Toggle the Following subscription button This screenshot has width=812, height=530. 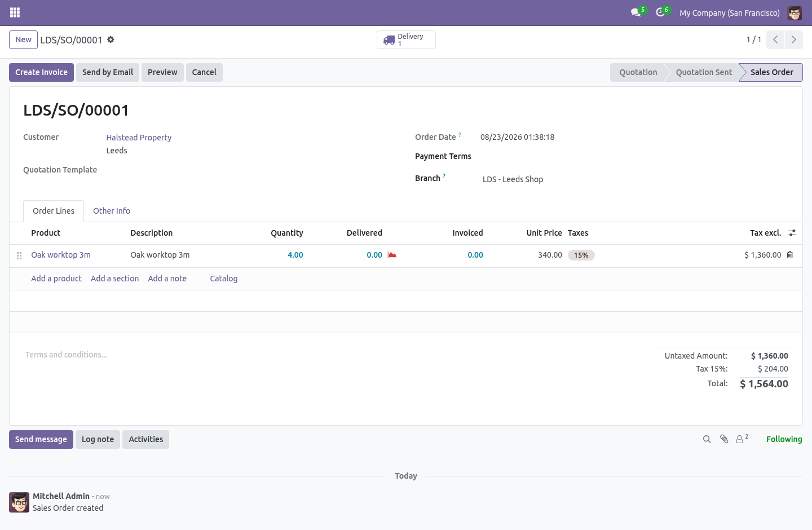(784, 439)
